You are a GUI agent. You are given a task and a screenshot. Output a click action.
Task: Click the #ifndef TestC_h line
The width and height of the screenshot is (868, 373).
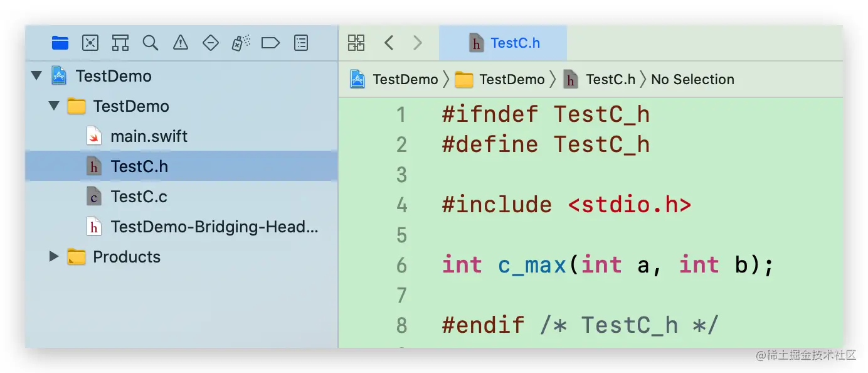546,115
